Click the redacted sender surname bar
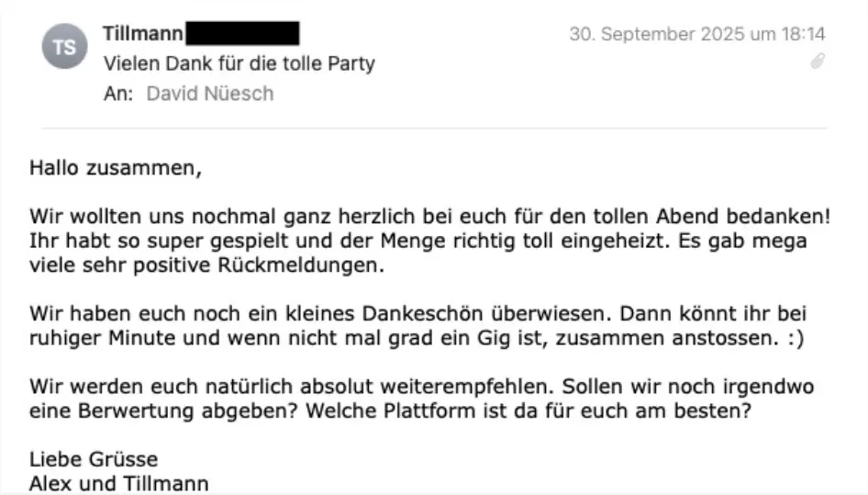868x495 pixels. 242,35
